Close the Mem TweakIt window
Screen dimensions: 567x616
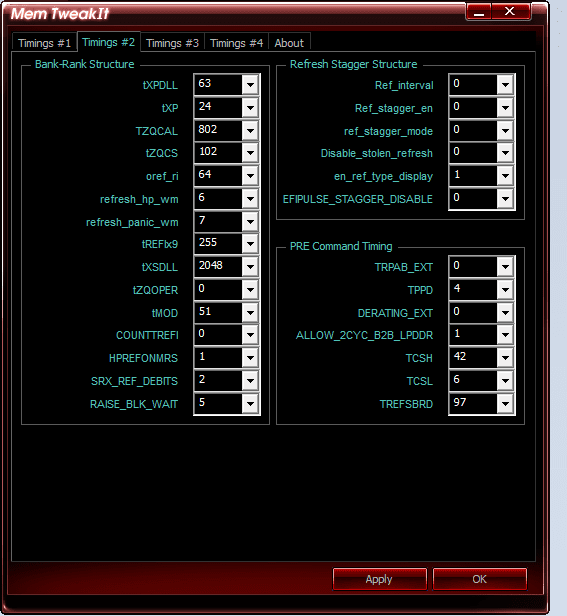point(510,11)
